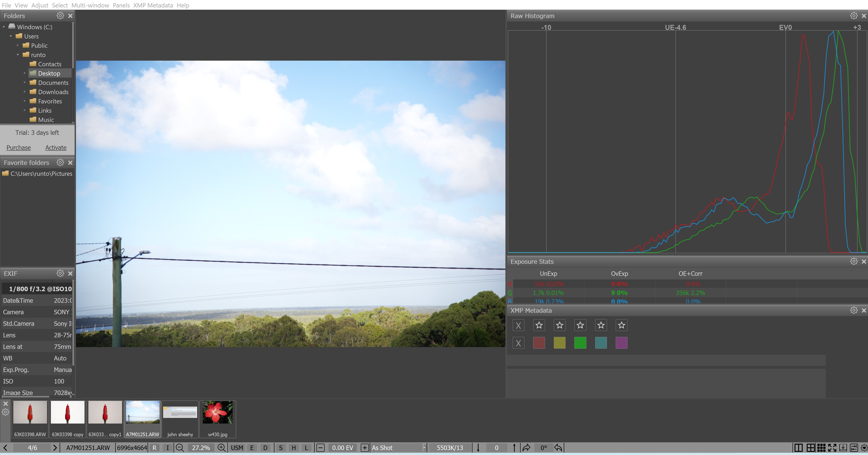Apply the green color label swatch

coord(580,343)
